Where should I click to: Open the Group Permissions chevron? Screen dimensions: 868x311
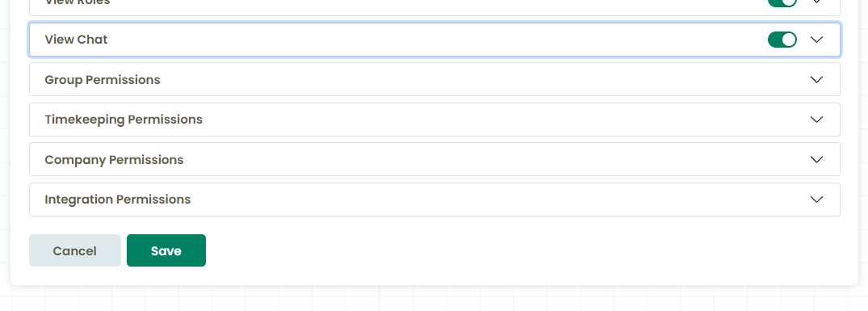click(816, 80)
